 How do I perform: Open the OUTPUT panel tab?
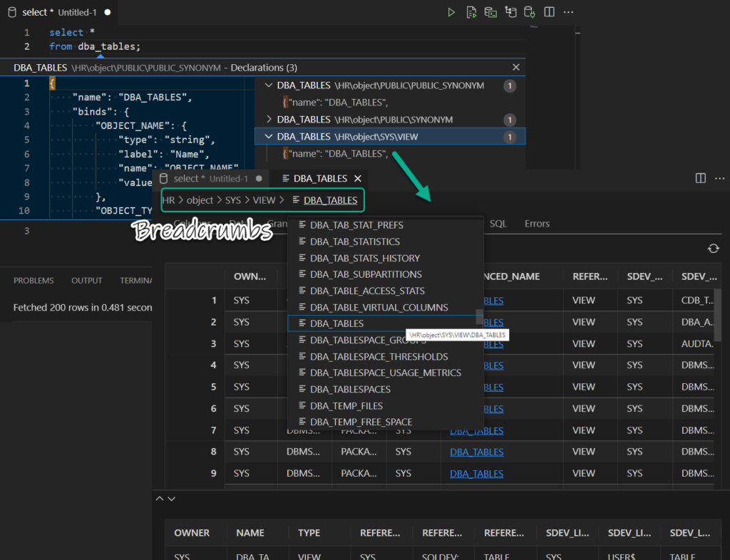86,281
